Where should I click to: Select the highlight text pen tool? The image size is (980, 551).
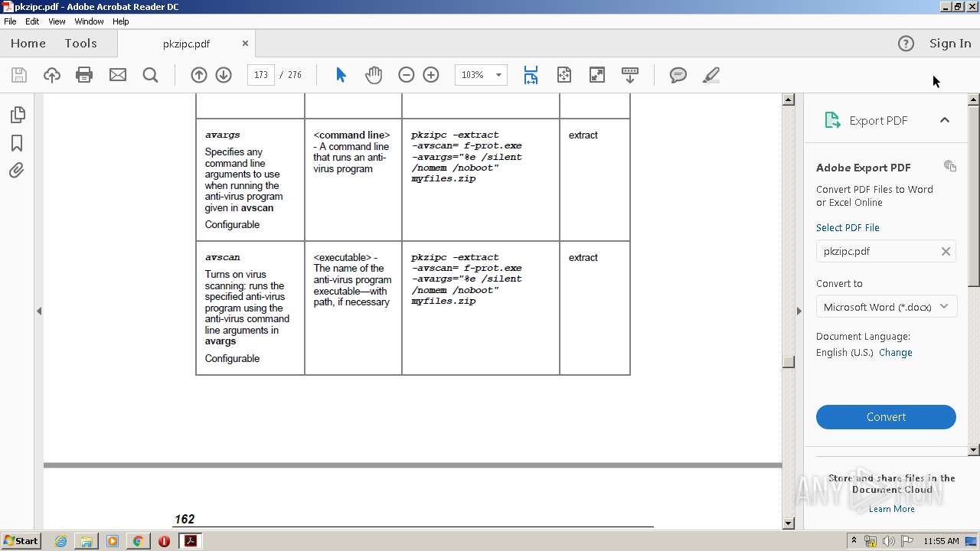(711, 75)
